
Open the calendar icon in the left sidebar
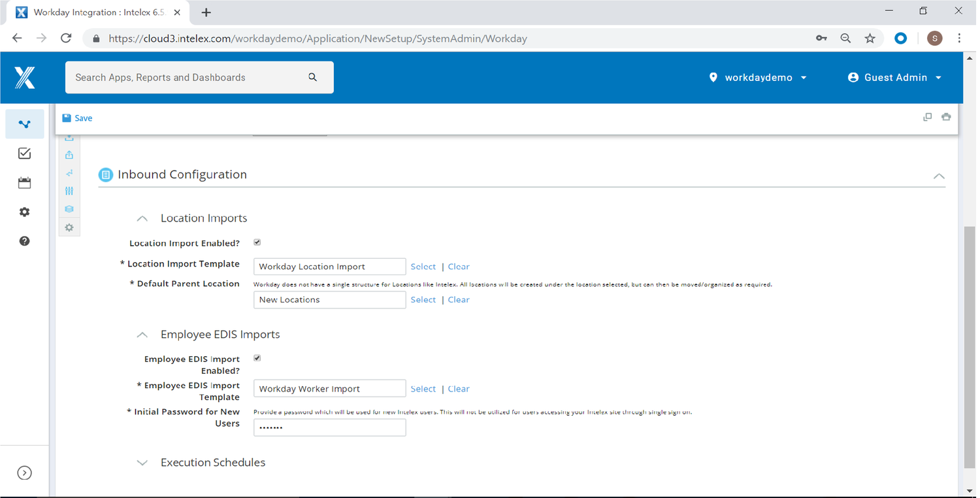pyautogui.click(x=24, y=182)
